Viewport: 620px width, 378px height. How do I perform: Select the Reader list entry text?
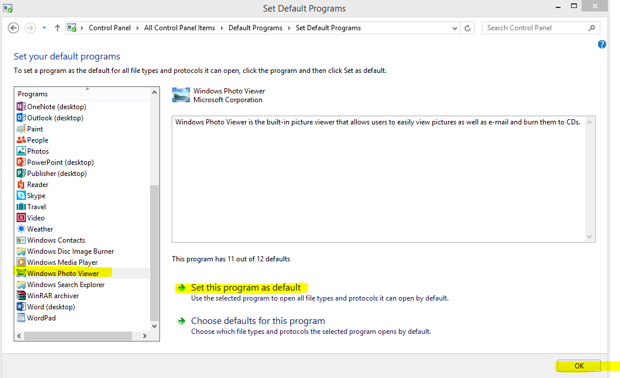pos(38,184)
